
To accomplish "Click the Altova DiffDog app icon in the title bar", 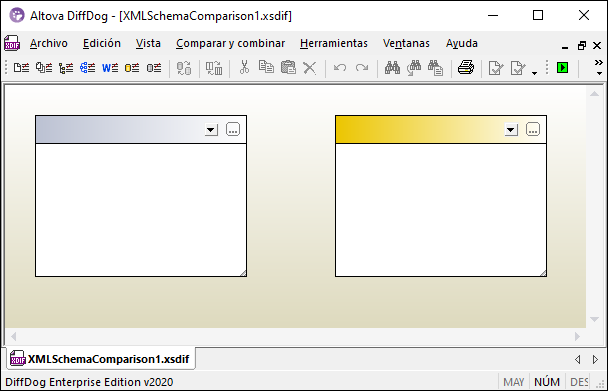I will 17,16.
